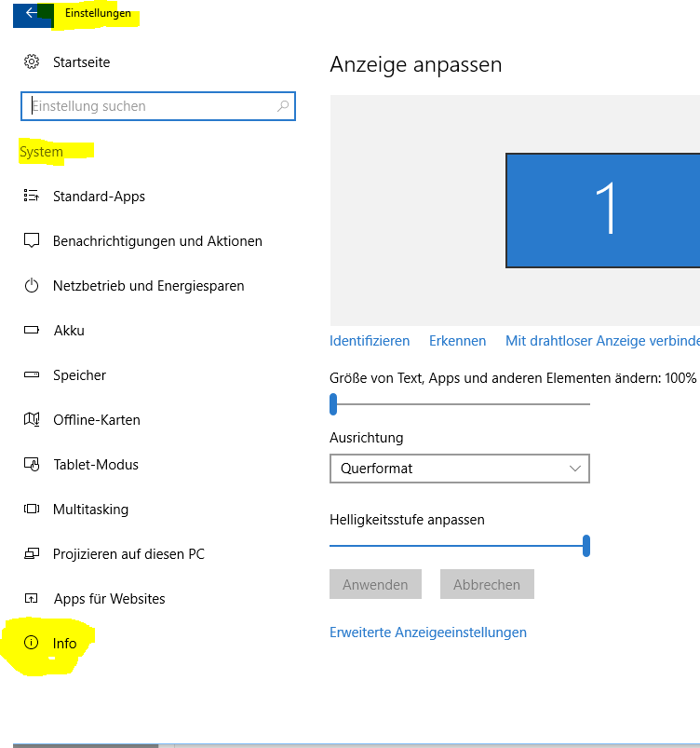The height and width of the screenshot is (748, 700).
Task: Click the Helligkeitsstufe anpassen label
Action: click(407, 520)
